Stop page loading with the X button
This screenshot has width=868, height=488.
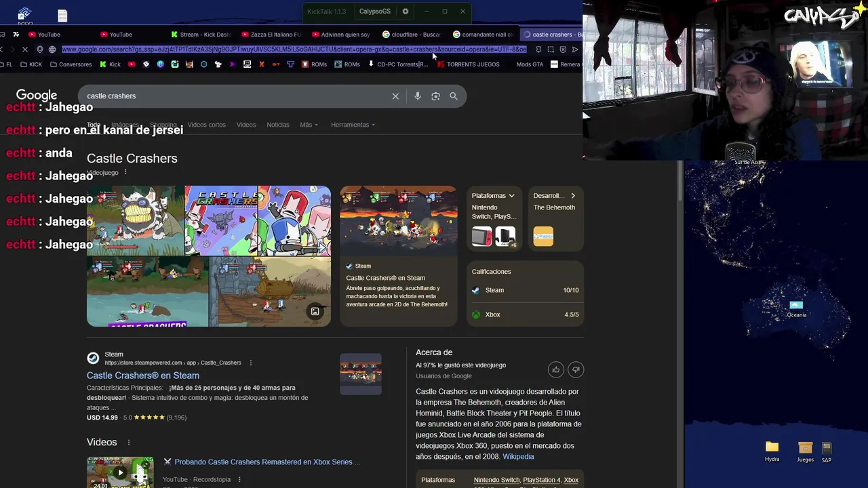24,49
